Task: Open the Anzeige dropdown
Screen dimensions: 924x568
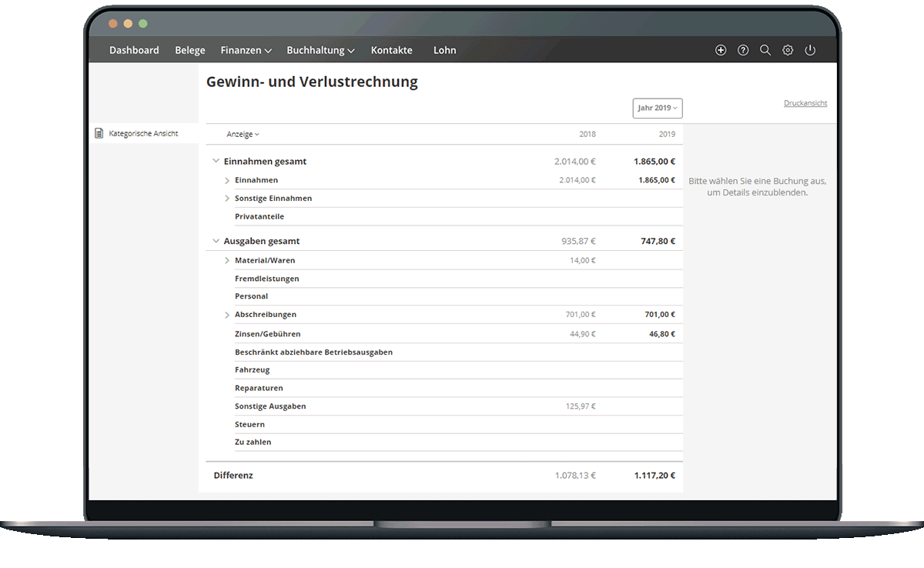Action: (243, 134)
